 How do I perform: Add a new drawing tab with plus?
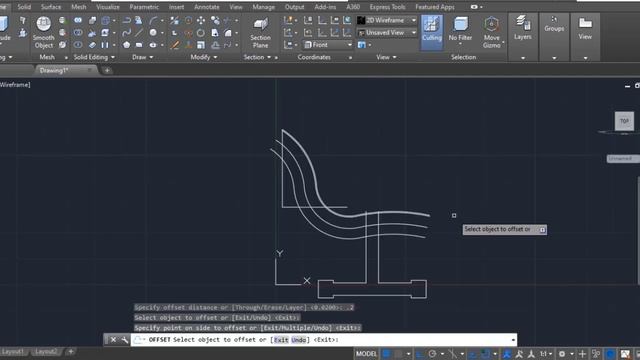[107, 70]
